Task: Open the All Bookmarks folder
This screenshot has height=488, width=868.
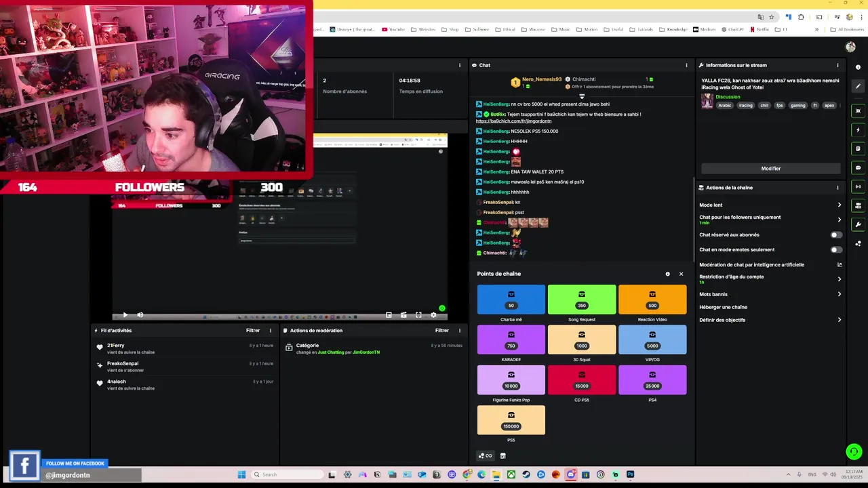Action: coord(848,29)
